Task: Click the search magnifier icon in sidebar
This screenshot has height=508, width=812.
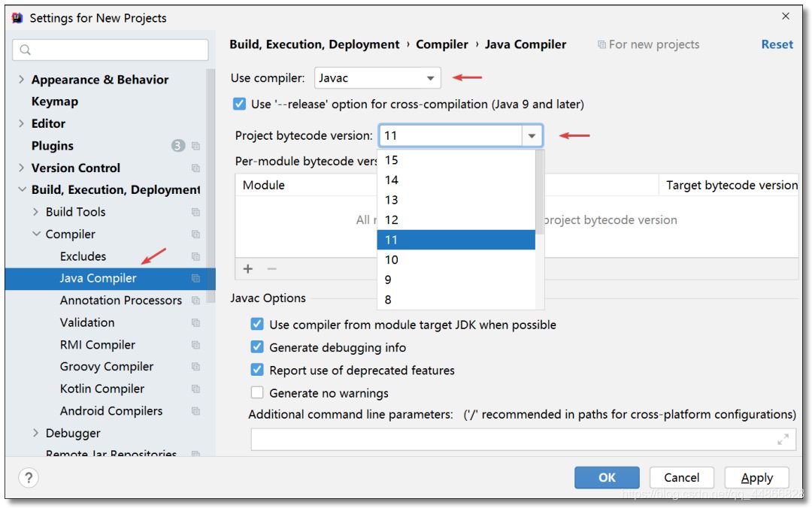Action: click(26, 50)
